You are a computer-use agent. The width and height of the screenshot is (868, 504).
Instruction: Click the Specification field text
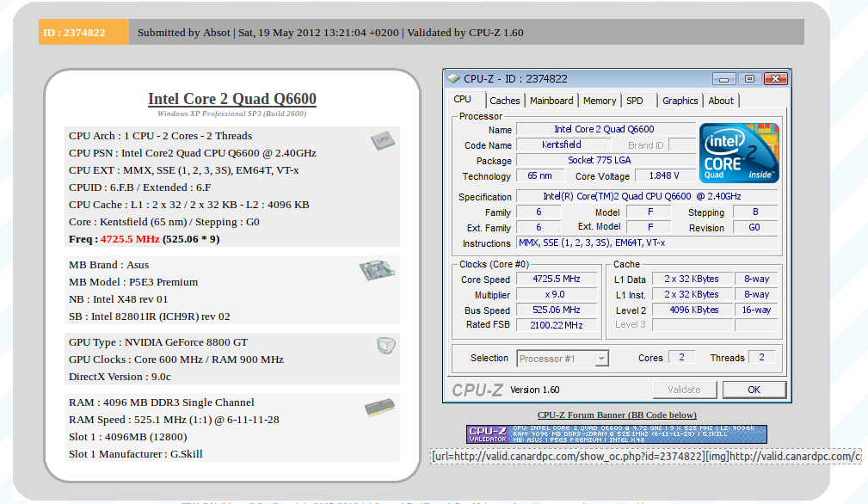click(x=647, y=196)
